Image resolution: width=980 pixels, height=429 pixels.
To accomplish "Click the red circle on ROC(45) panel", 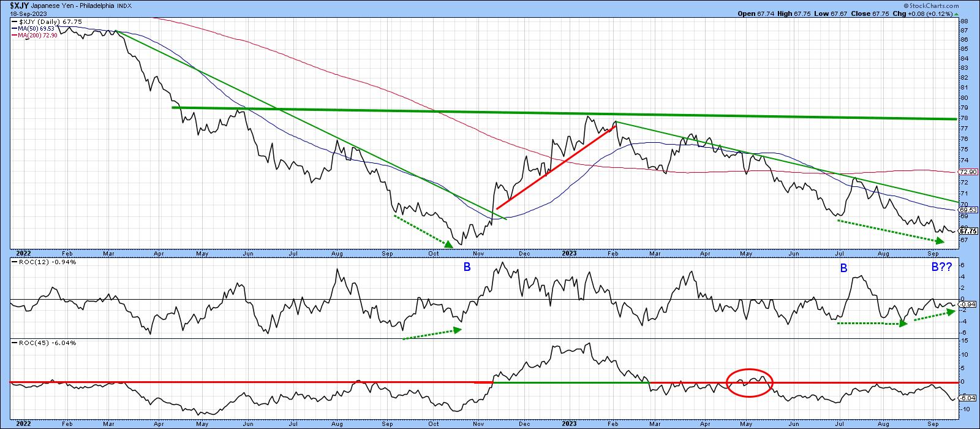I will (x=750, y=383).
